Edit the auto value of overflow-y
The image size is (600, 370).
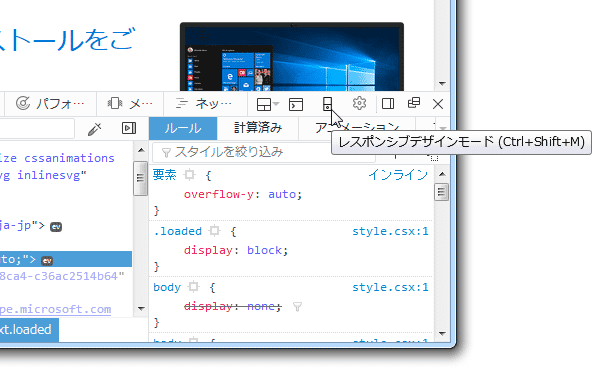(282, 194)
